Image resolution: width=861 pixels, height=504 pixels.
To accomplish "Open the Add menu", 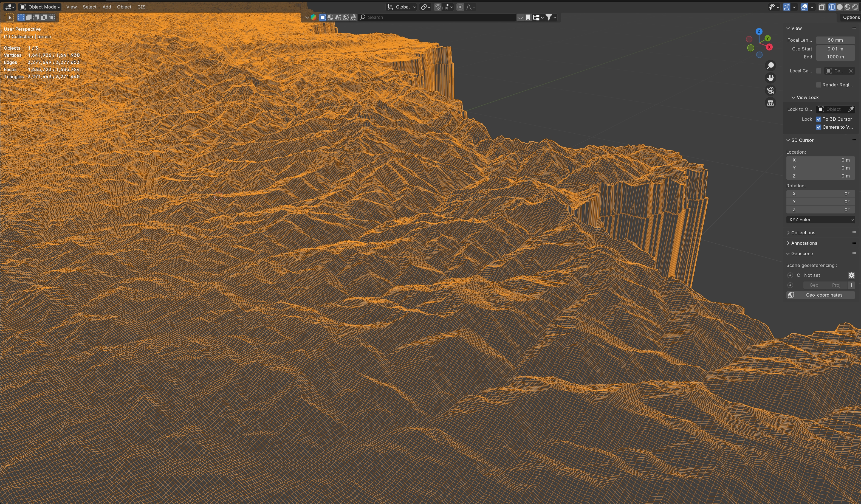I will point(107,7).
